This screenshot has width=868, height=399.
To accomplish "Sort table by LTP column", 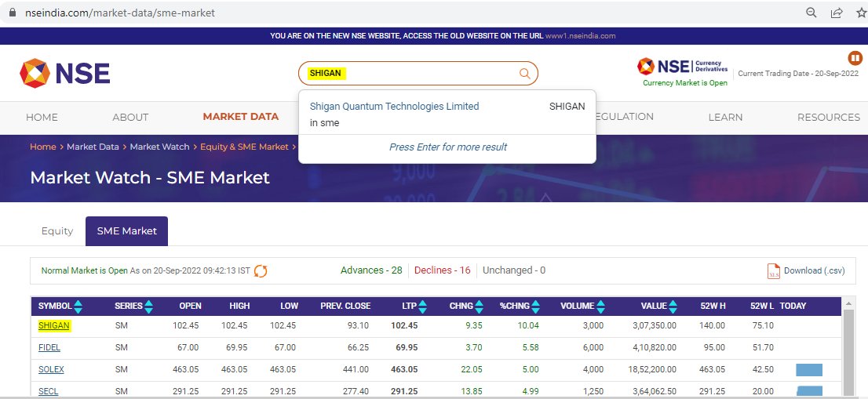I will pos(423,307).
